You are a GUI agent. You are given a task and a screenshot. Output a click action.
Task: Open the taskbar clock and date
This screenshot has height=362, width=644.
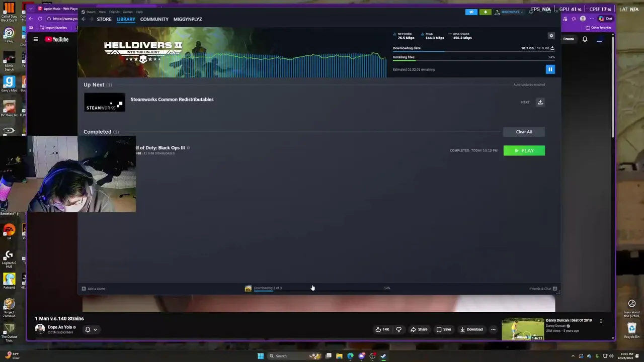[x=626, y=356]
